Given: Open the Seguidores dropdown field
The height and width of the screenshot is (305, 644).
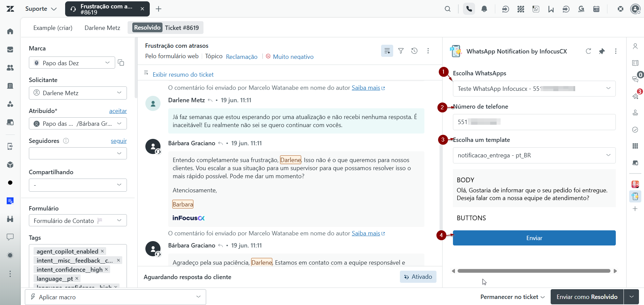Looking at the screenshot, I should point(78,153).
